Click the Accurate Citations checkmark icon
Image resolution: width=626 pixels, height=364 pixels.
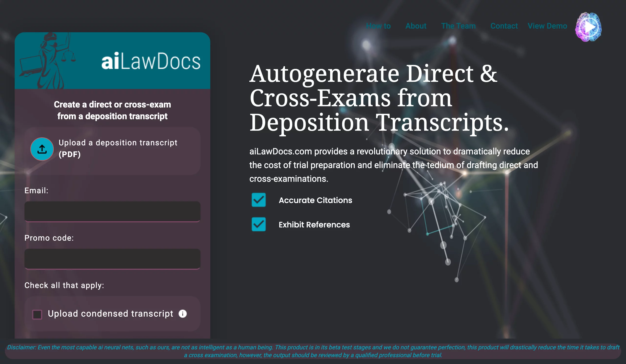click(259, 200)
